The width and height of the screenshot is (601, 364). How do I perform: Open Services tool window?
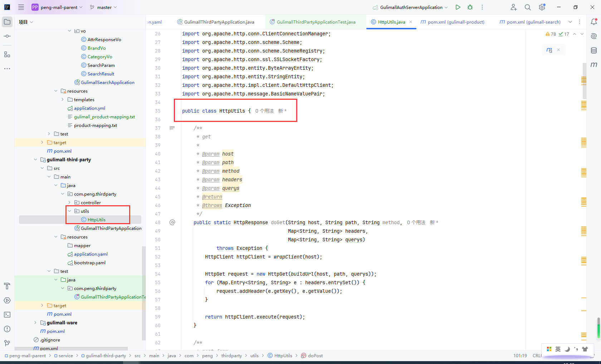[7, 300]
